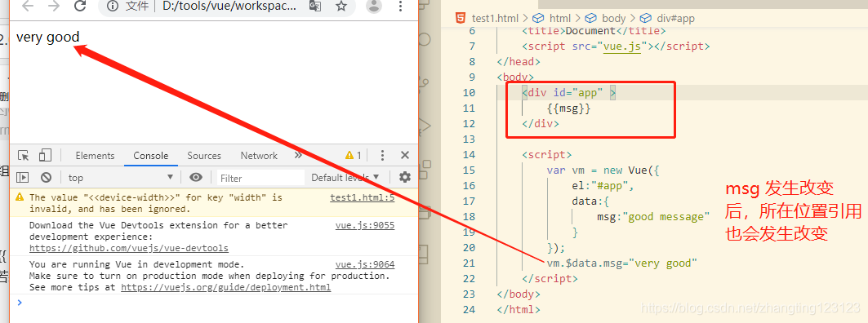Click the vue.js script src link
Screen dimensions: 868x323
pyautogui.click(x=622, y=46)
